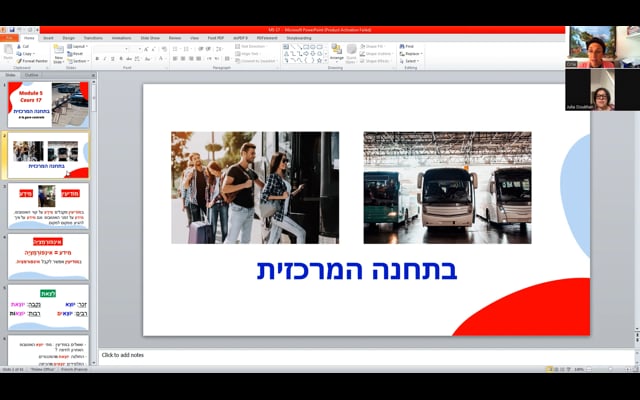Select the text box shape in gallery
Viewport: 640px width, 400px height.
tap(286, 47)
